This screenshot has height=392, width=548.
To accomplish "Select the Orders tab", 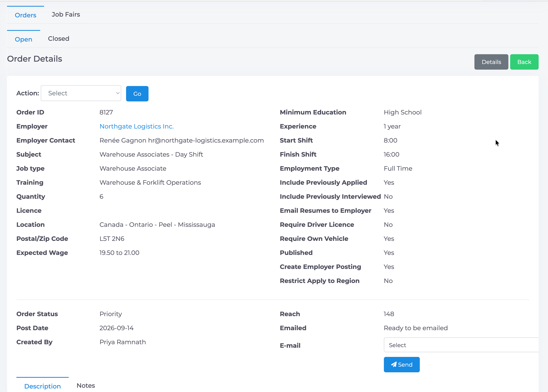I will click(x=25, y=15).
